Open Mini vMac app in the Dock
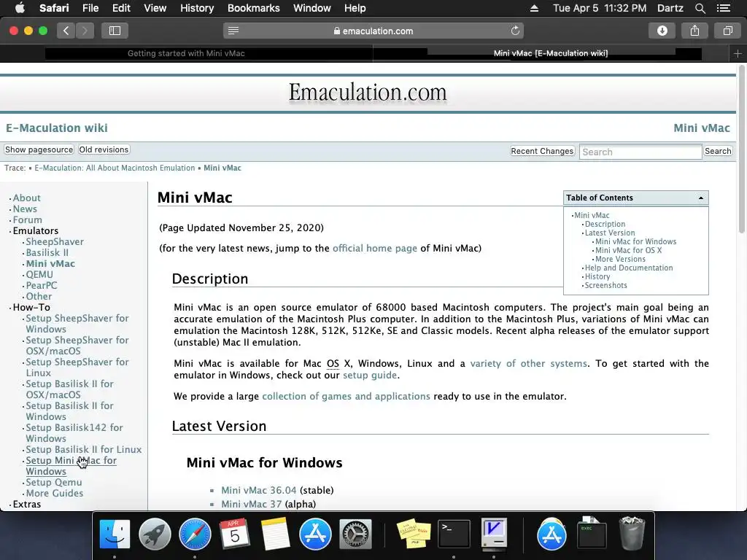Screen dimensions: 747x560 pyautogui.click(x=494, y=533)
